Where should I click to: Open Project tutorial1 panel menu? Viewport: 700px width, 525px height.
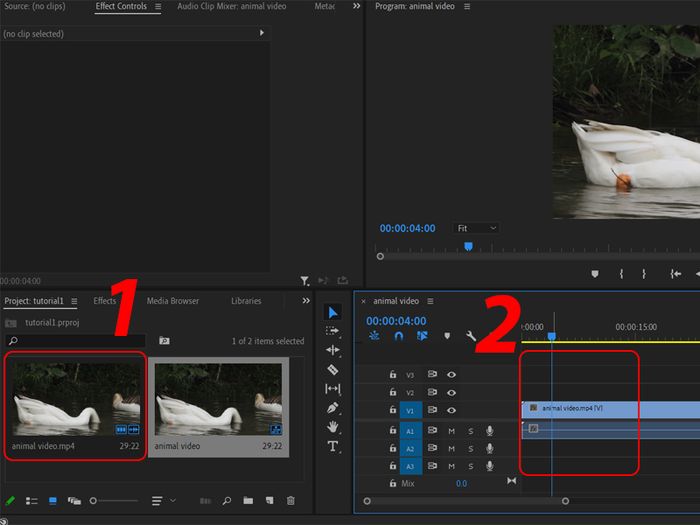click(74, 301)
